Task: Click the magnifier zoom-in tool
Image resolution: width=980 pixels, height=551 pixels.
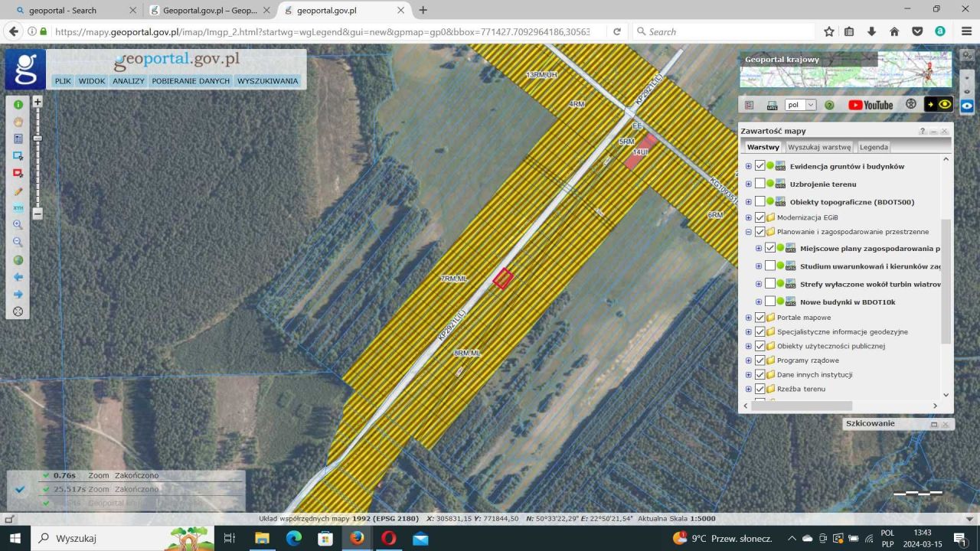Action: (18, 225)
